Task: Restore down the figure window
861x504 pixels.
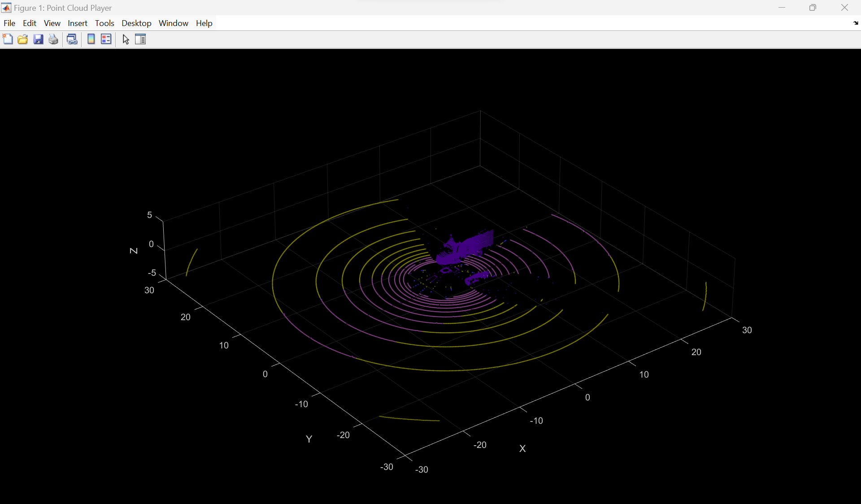Action: (813, 8)
